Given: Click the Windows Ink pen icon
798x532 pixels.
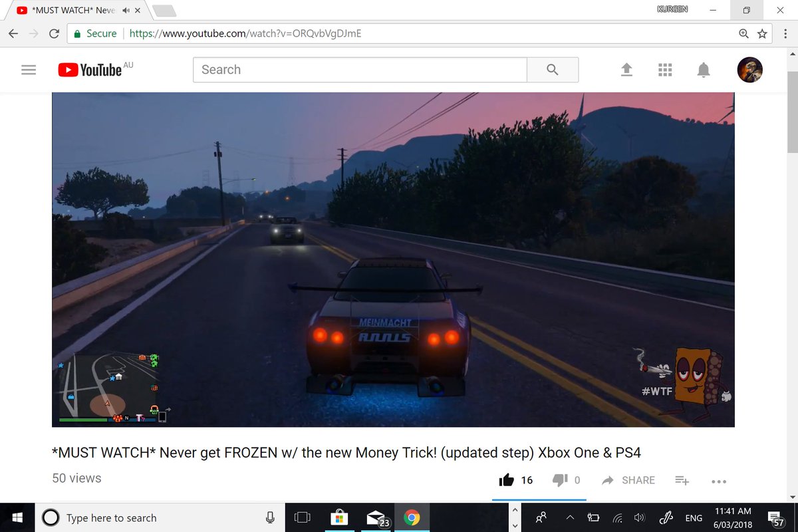Looking at the screenshot, I should (x=666, y=518).
